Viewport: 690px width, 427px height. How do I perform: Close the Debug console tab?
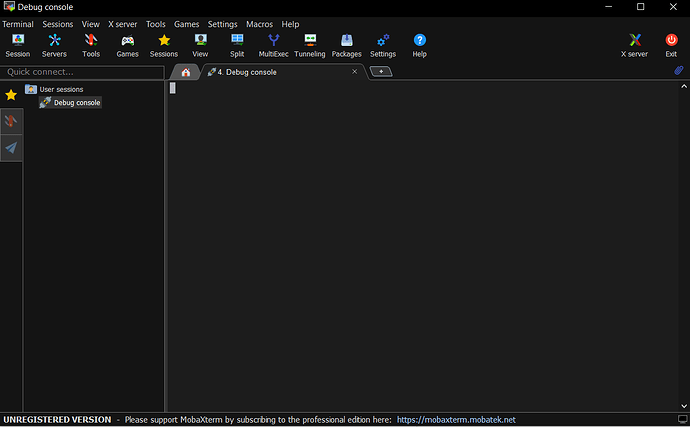click(354, 72)
